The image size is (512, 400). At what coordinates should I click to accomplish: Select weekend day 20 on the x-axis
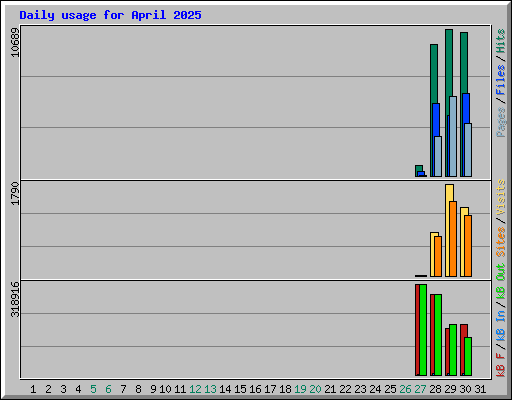click(x=315, y=389)
